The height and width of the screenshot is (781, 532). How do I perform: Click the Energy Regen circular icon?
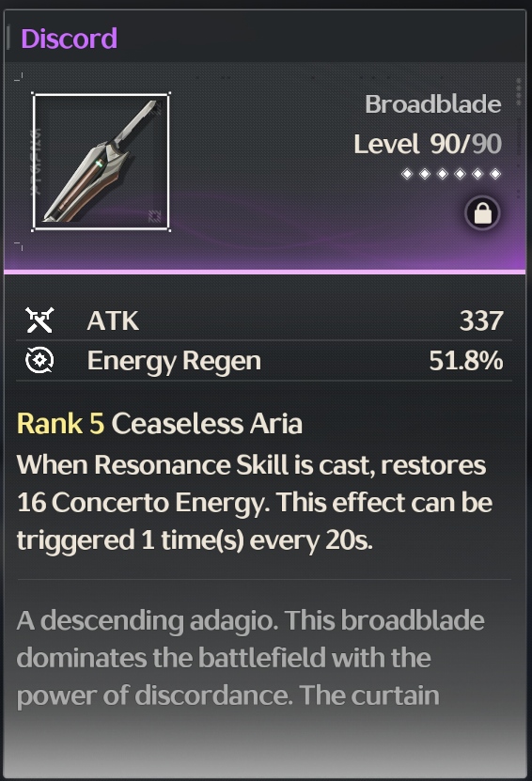point(39,360)
